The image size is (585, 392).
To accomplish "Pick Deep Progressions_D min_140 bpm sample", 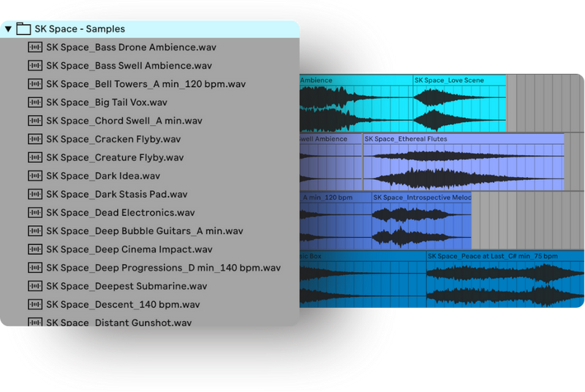I will pos(163,268).
